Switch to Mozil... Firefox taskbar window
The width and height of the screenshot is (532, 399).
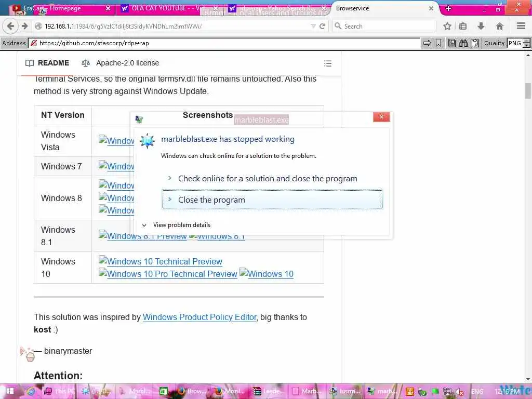click(x=230, y=392)
